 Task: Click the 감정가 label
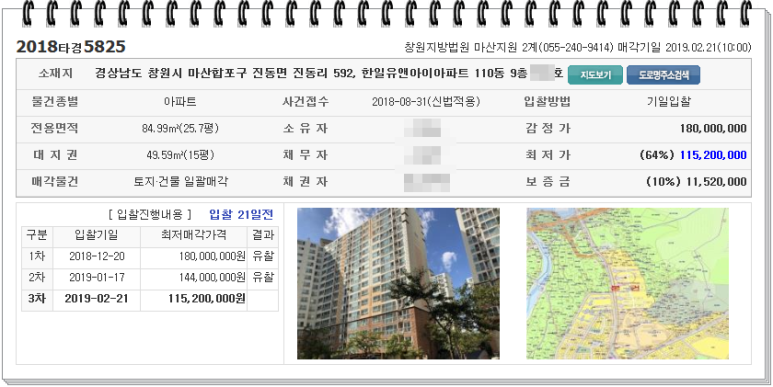pyautogui.click(x=547, y=129)
